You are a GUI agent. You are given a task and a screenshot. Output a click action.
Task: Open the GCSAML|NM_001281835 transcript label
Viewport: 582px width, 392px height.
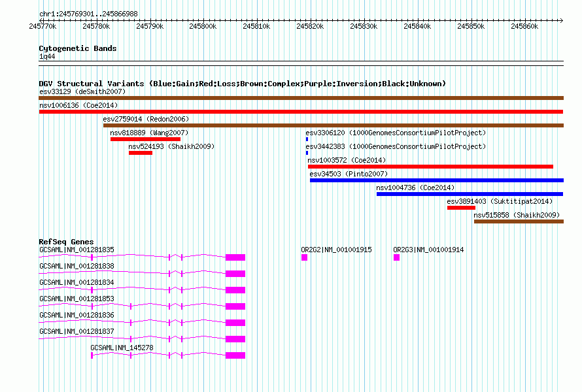pos(77,250)
